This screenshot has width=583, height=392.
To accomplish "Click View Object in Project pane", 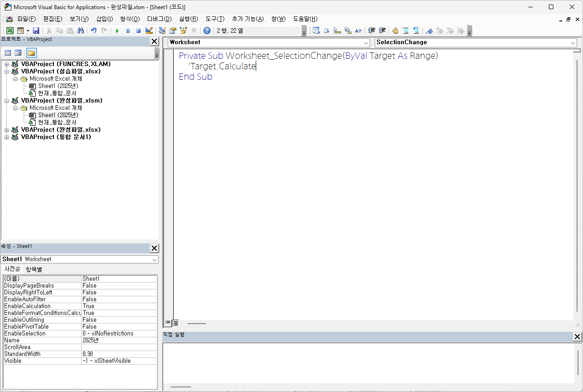I will [18, 53].
